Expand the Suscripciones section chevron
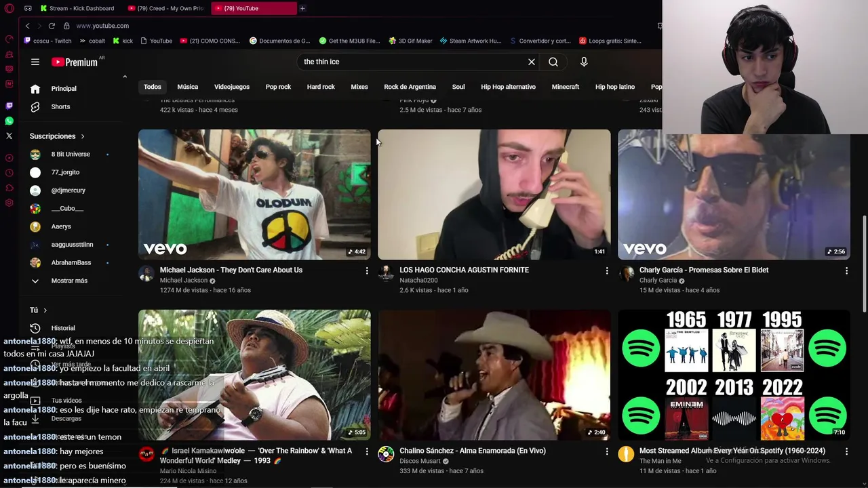 pyautogui.click(x=83, y=136)
